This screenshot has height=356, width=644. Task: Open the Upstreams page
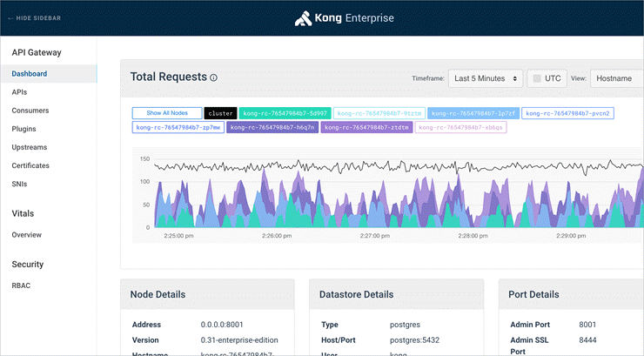30,147
